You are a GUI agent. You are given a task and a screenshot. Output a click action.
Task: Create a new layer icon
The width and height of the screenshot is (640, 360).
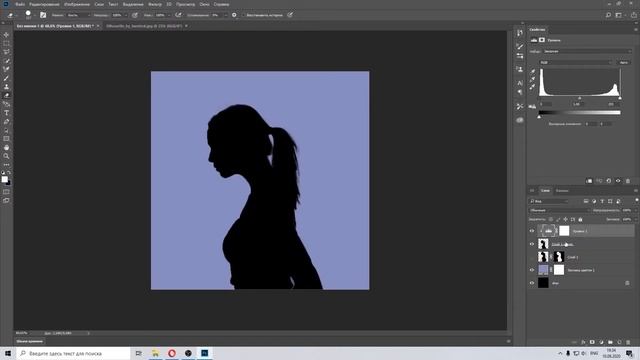619,342
